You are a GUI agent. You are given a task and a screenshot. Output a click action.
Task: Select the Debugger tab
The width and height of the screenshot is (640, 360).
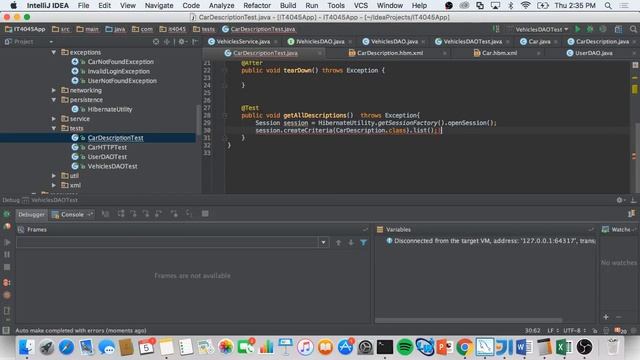coord(31,214)
